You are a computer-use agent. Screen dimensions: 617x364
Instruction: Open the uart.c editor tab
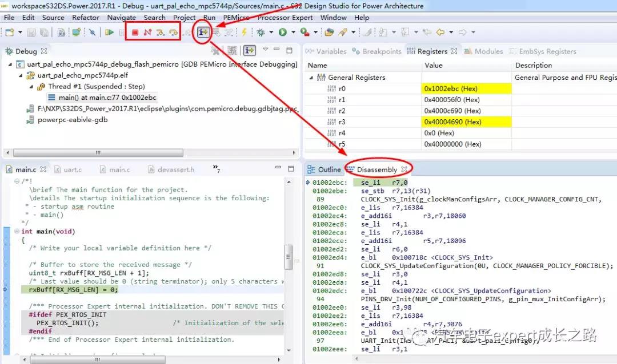pyautogui.click(x=72, y=169)
